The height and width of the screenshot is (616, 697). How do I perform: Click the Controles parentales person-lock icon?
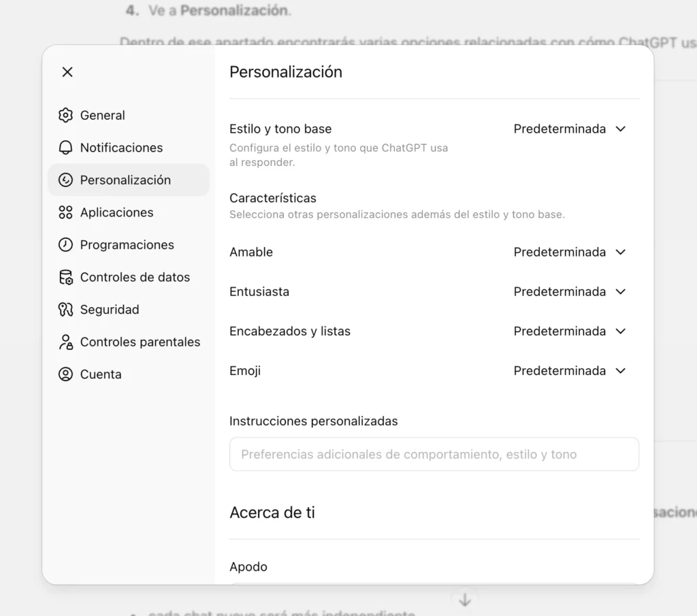point(65,342)
